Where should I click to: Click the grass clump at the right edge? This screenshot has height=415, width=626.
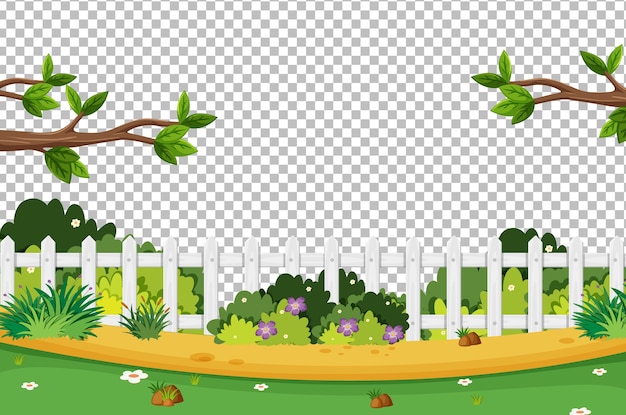tap(600, 314)
